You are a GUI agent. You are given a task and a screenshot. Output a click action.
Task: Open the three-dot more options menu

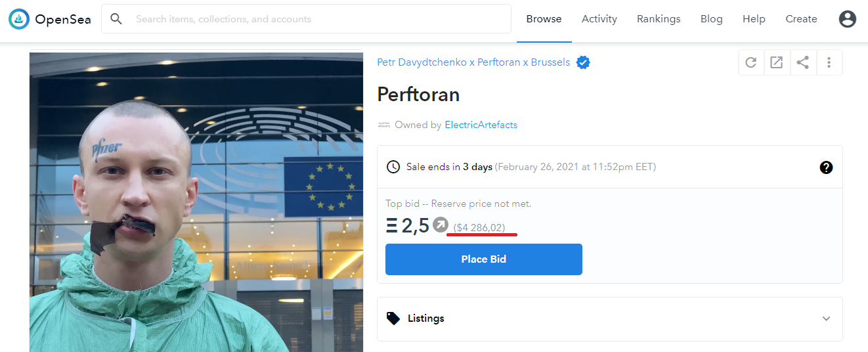coord(829,62)
